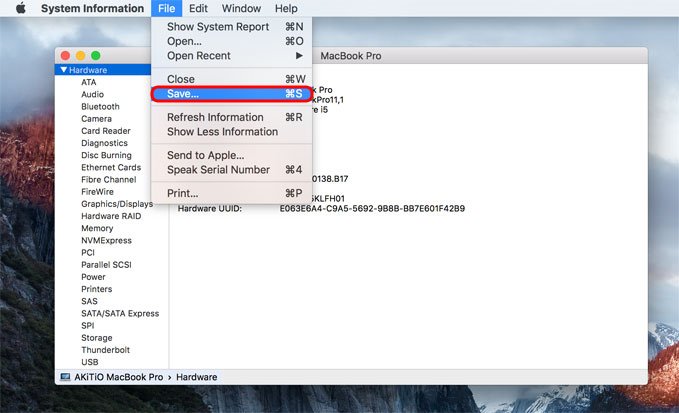Choose Print… from File menu

[x=182, y=193]
